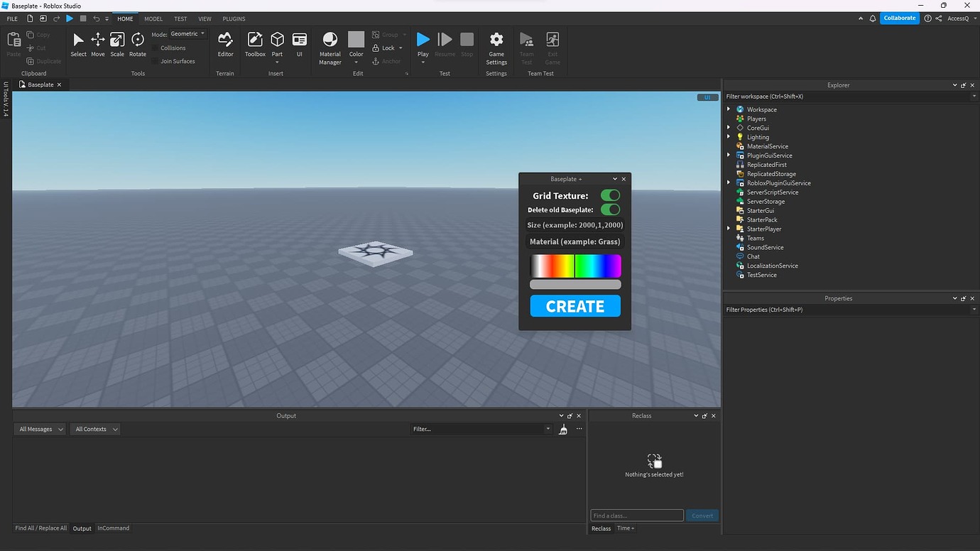The width and height of the screenshot is (980, 551).
Task: Click the Find a class input field
Action: [x=636, y=515]
